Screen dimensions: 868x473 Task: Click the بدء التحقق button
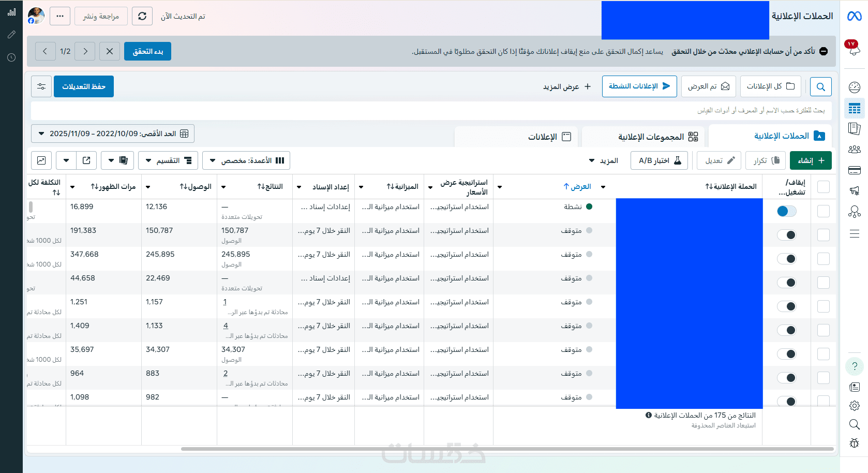click(x=147, y=51)
